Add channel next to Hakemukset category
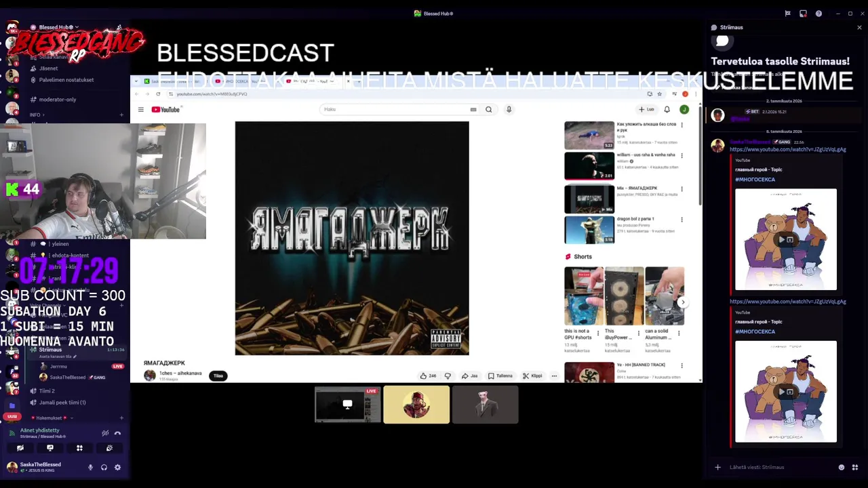Viewport: 868px width, 488px height. [121, 418]
